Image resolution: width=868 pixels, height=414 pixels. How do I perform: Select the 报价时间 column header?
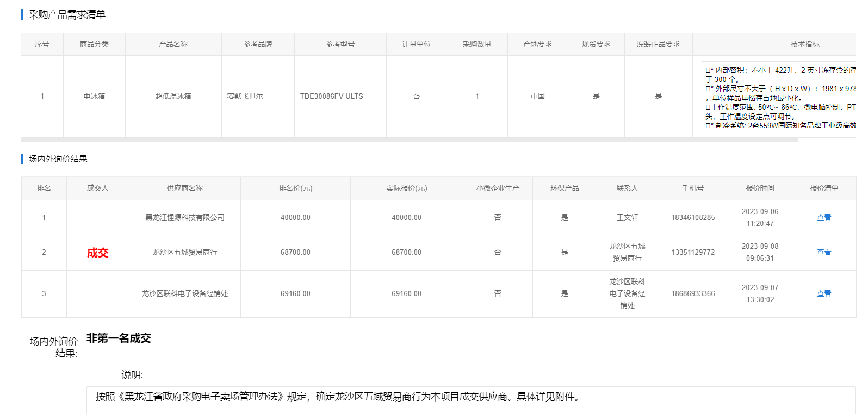tap(759, 188)
